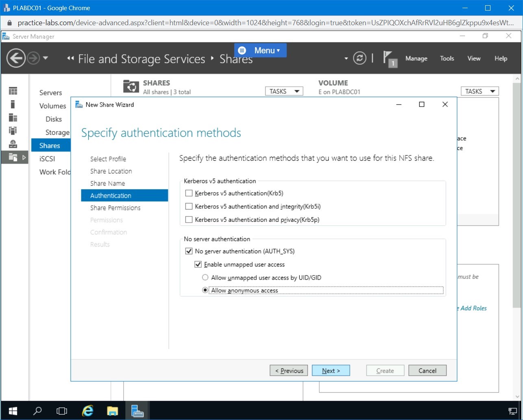Close the New Share Wizard dialog

tap(445, 105)
